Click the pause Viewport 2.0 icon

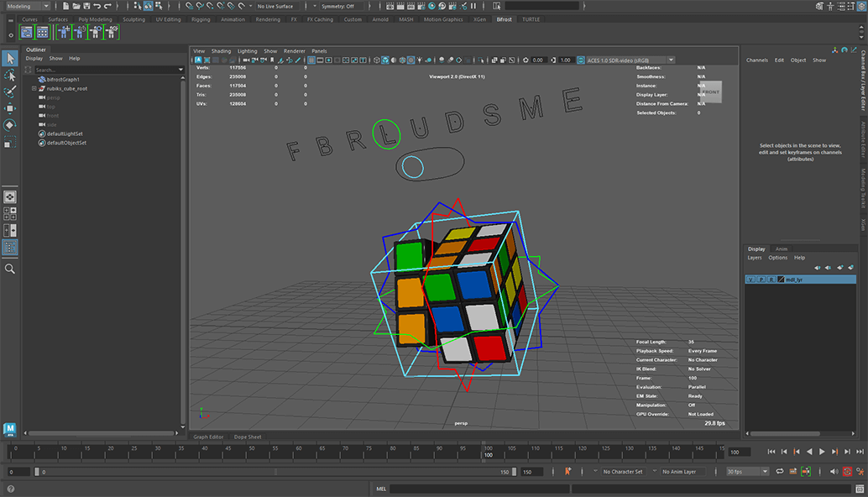click(x=473, y=6)
